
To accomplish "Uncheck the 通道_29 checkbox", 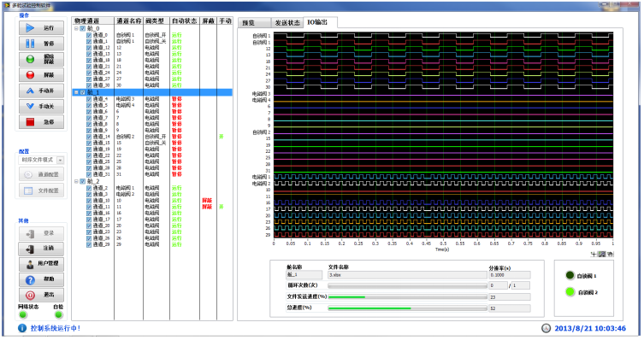I will (89, 244).
